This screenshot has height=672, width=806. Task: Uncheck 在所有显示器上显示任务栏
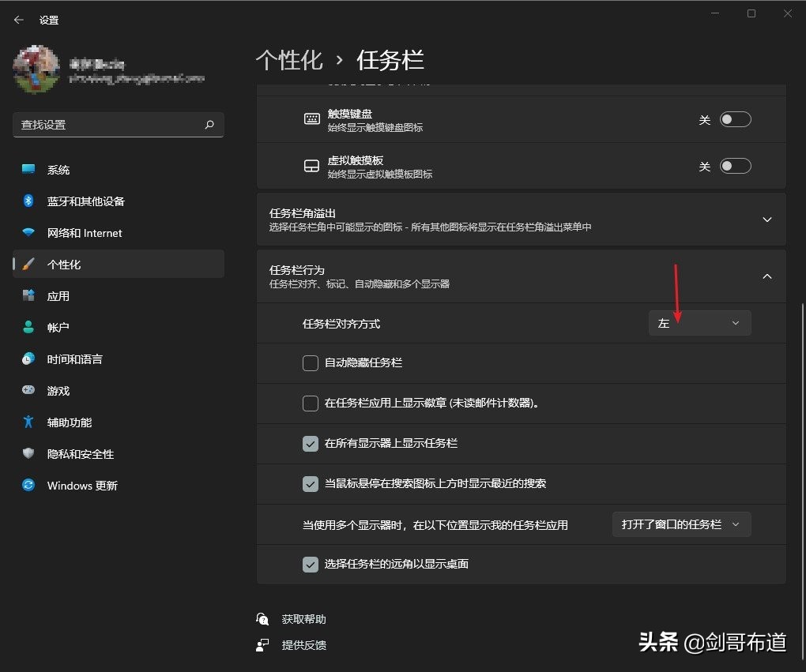(x=311, y=443)
